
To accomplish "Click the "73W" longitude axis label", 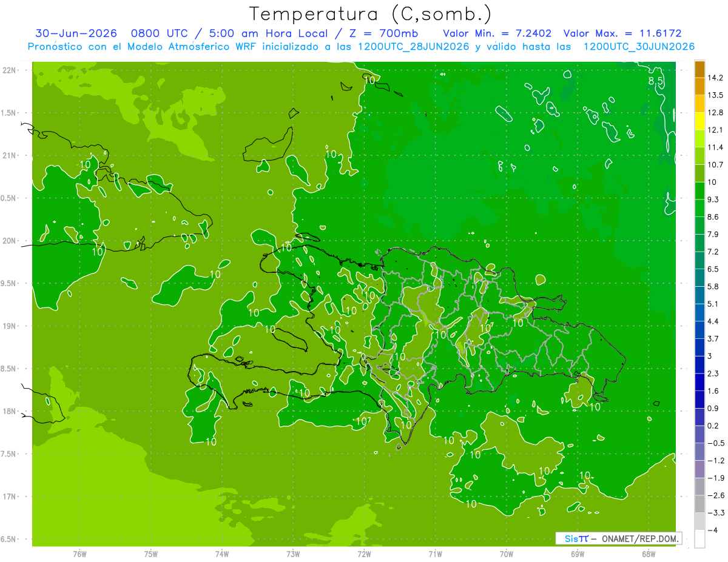I will pyautogui.click(x=293, y=554).
